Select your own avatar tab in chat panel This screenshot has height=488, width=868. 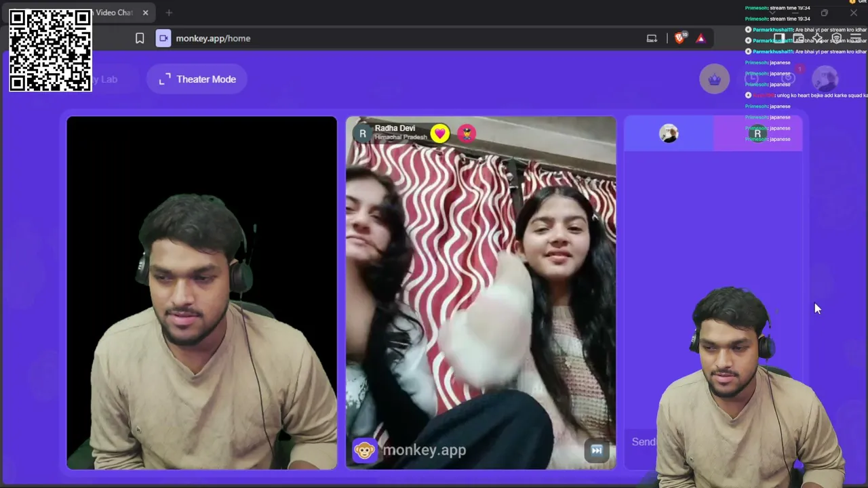[669, 134]
